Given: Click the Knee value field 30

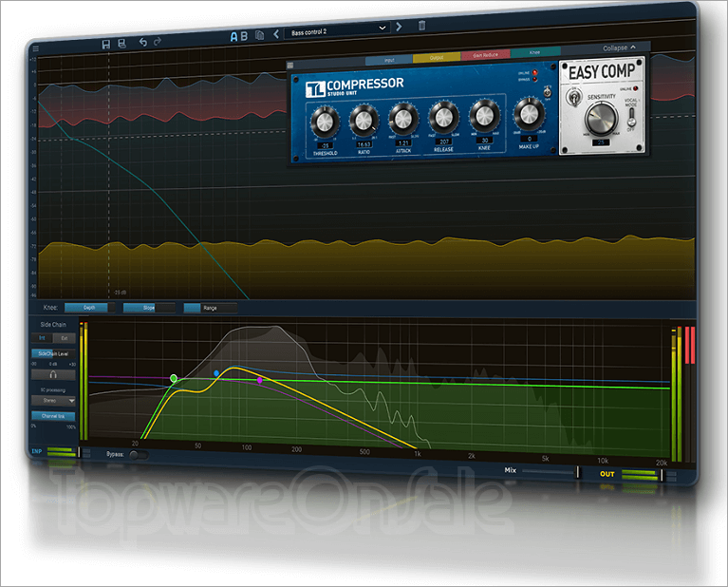Looking at the screenshot, I should [x=485, y=141].
